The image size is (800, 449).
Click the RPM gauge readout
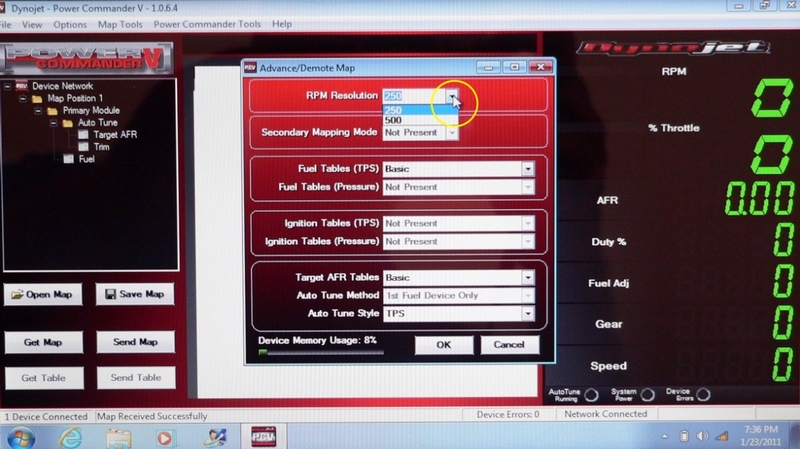pyautogui.click(x=772, y=98)
